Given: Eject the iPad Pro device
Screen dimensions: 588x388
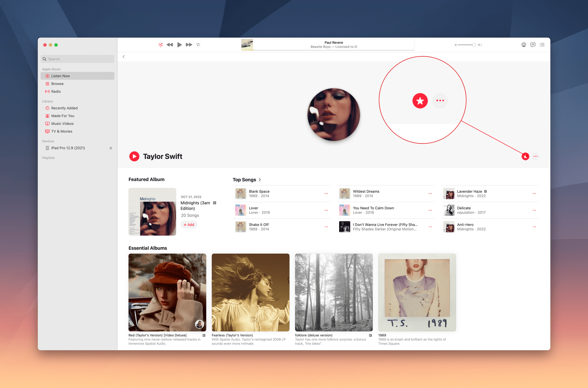Looking at the screenshot, I should click(111, 148).
